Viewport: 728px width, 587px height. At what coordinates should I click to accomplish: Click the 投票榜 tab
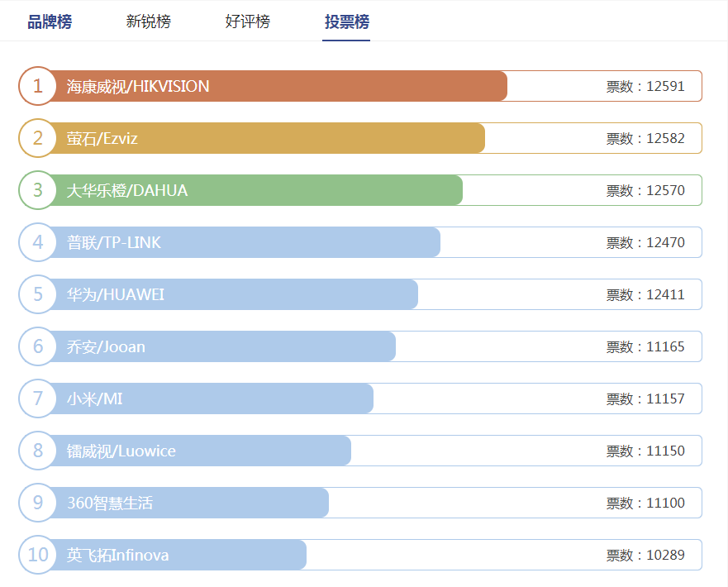347,21
